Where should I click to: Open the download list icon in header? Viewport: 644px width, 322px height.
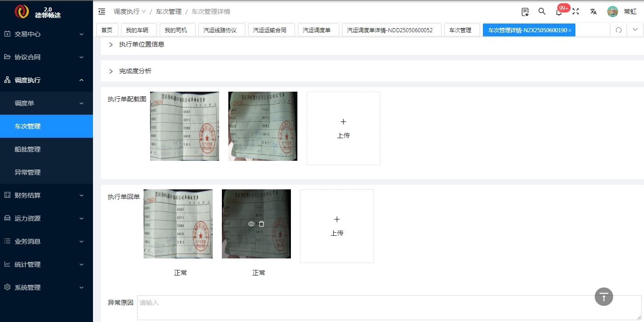(525, 12)
